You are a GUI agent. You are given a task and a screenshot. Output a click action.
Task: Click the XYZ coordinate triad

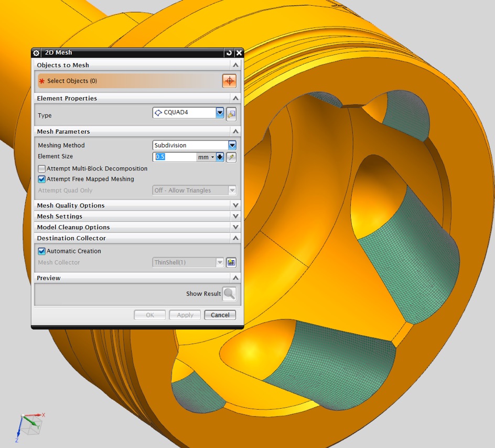(30, 426)
